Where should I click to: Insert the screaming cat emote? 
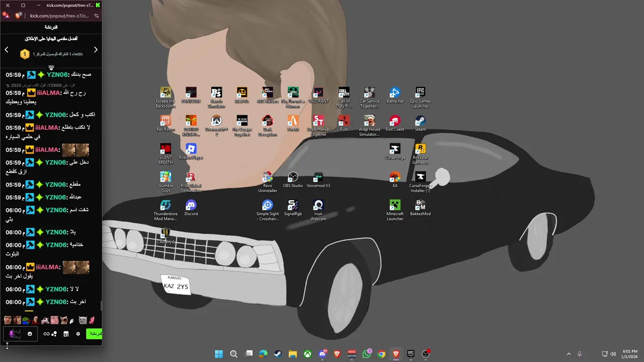click(64, 320)
